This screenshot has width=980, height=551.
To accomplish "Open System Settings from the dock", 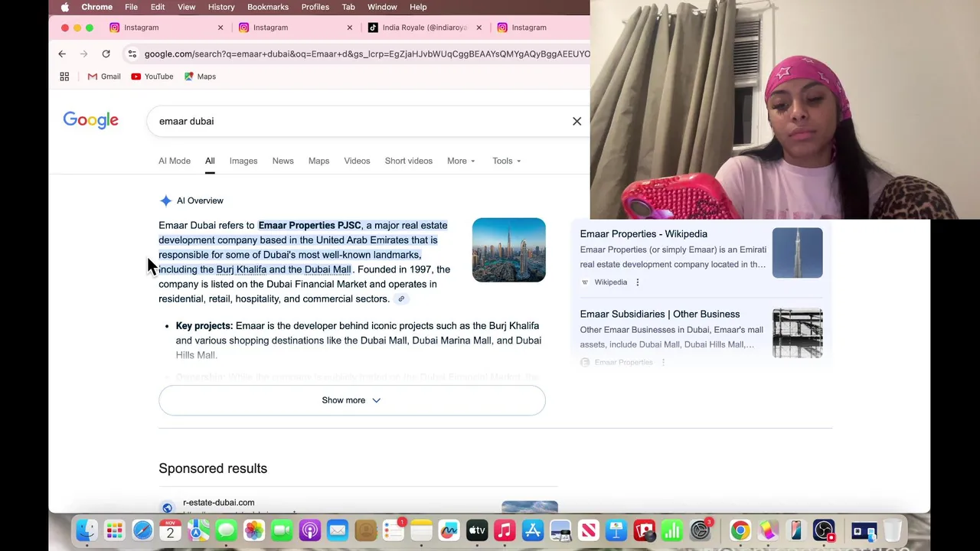I will [x=701, y=530].
